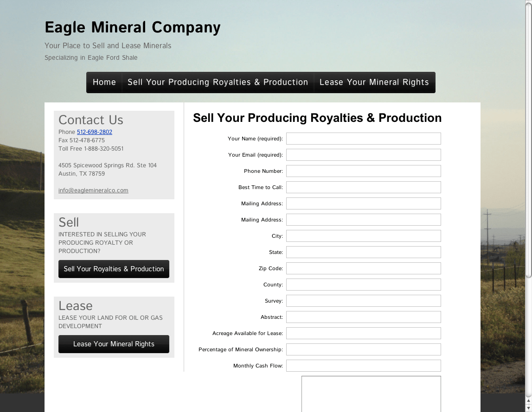The width and height of the screenshot is (532, 412).
Task: Focus the Your Email input box
Action: (x=363, y=154)
